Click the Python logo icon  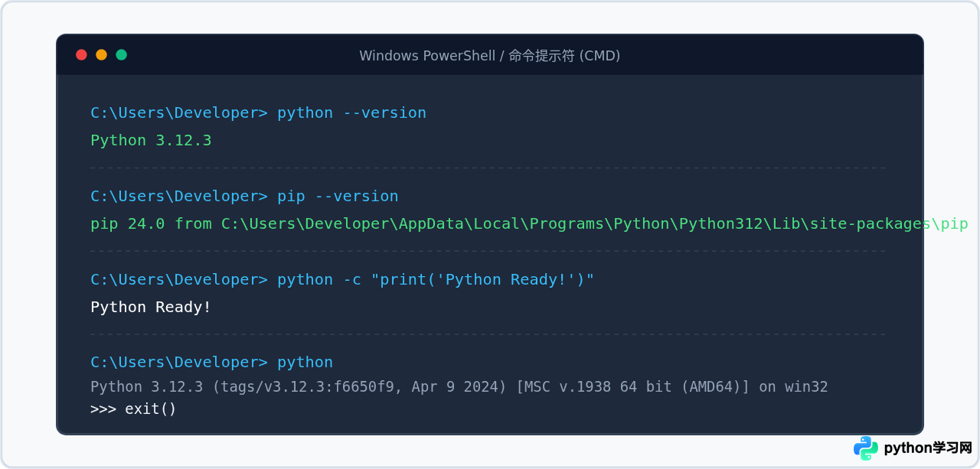(866, 448)
